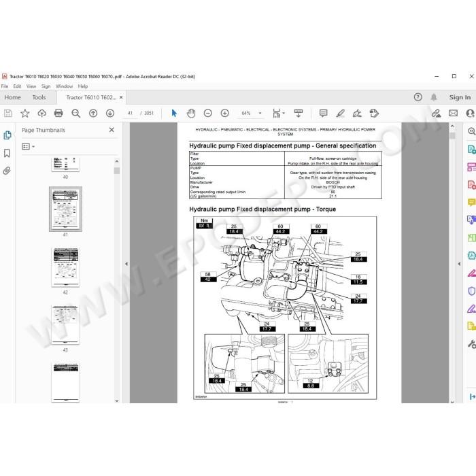Open the yellow Comment tool in right pane

(x=471, y=202)
